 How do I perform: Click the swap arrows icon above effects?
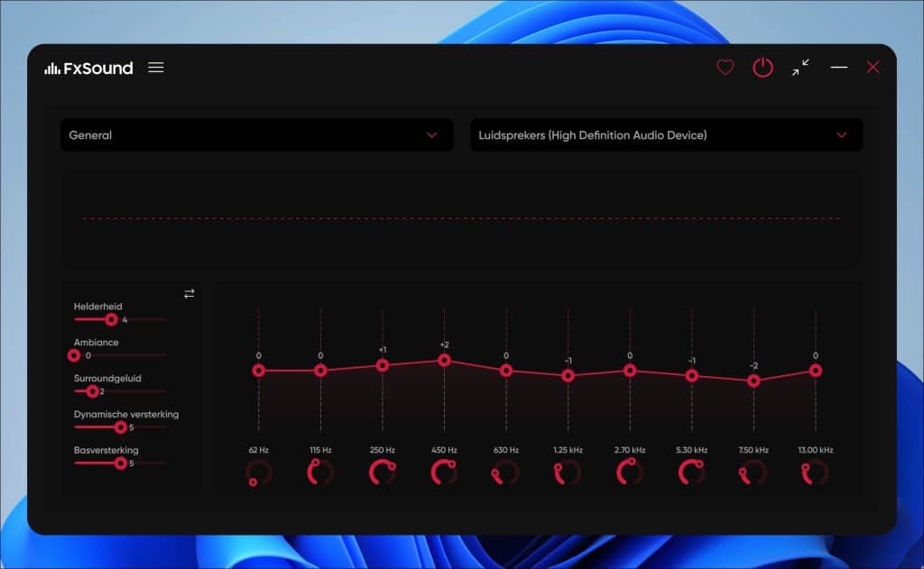tap(189, 293)
